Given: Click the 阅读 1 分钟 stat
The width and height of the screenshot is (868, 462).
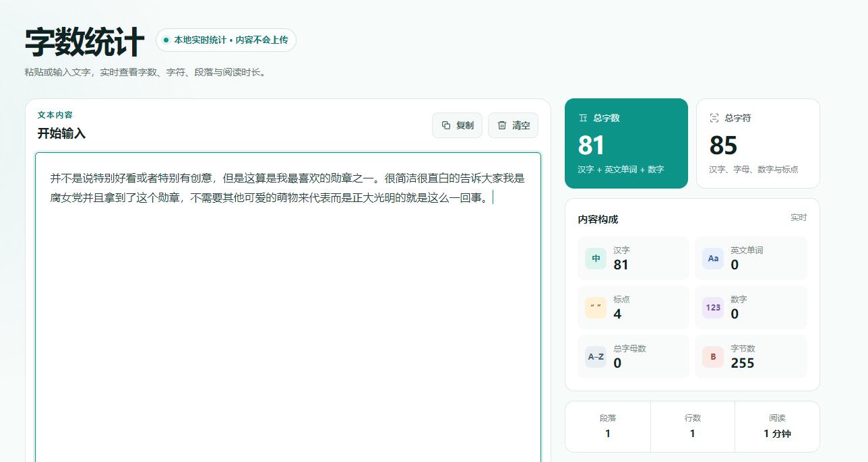Looking at the screenshot, I should 777,426.
